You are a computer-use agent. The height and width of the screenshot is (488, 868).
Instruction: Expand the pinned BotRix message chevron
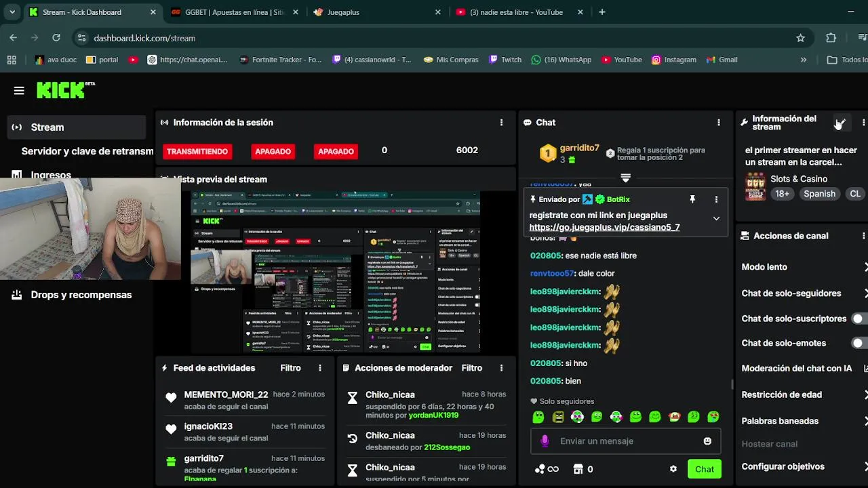tap(716, 218)
